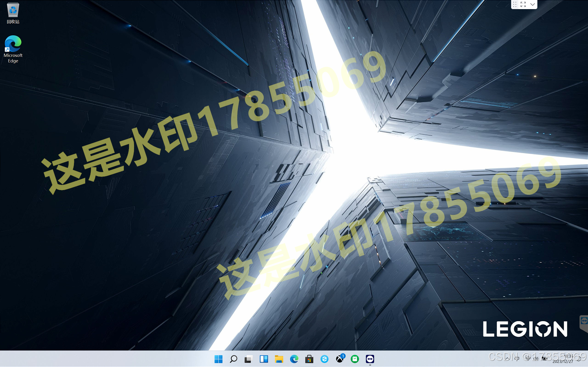Open File Explorer from the taskbar
The width and height of the screenshot is (588, 367).
pyautogui.click(x=279, y=359)
